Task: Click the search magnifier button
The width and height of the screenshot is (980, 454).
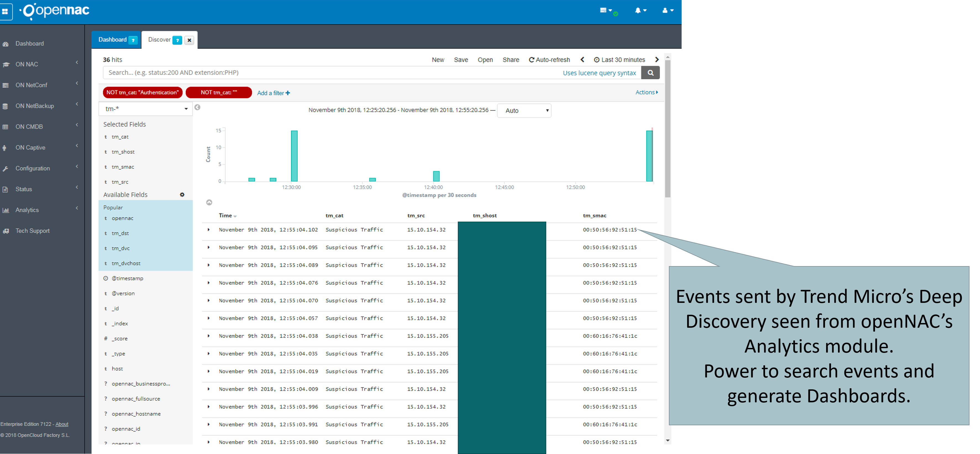Action: click(650, 73)
